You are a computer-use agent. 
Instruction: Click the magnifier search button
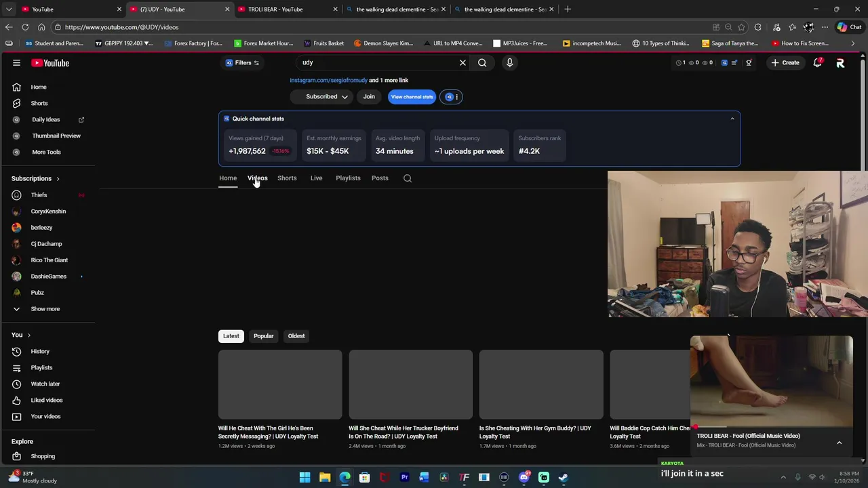tap(482, 62)
